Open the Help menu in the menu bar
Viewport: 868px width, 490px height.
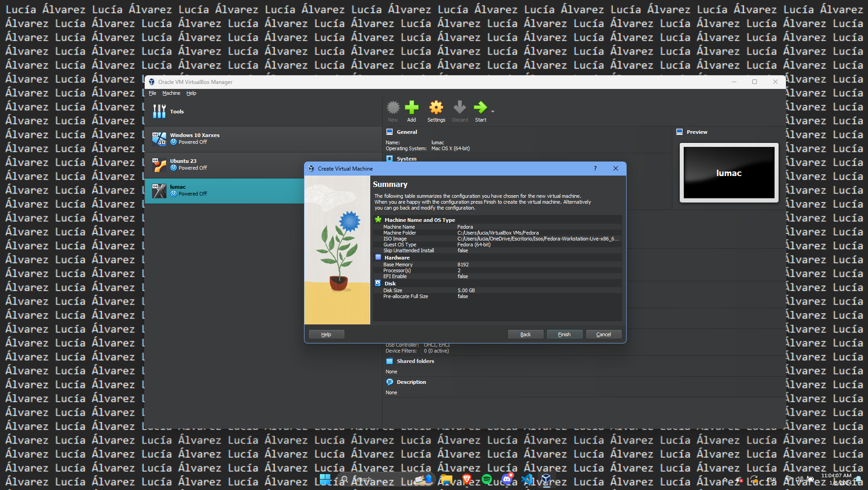191,93
